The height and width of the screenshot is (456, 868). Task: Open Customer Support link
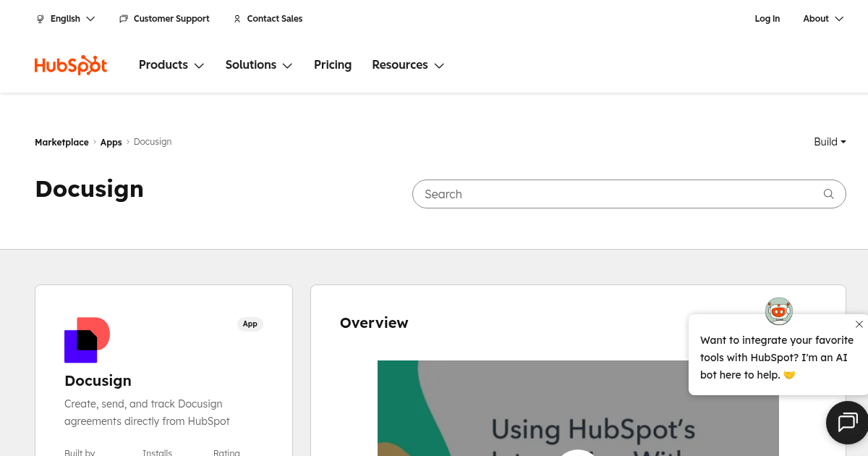coord(171,19)
